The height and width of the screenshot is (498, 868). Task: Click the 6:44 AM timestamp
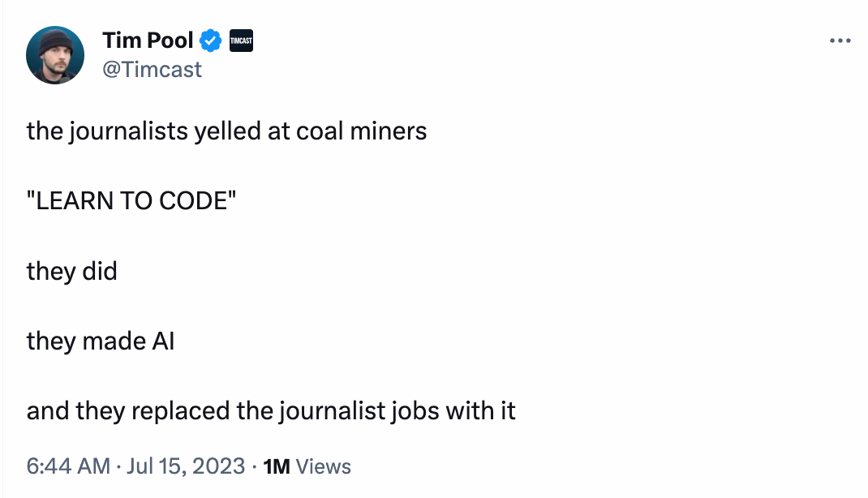pyautogui.click(x=69, y=466)
